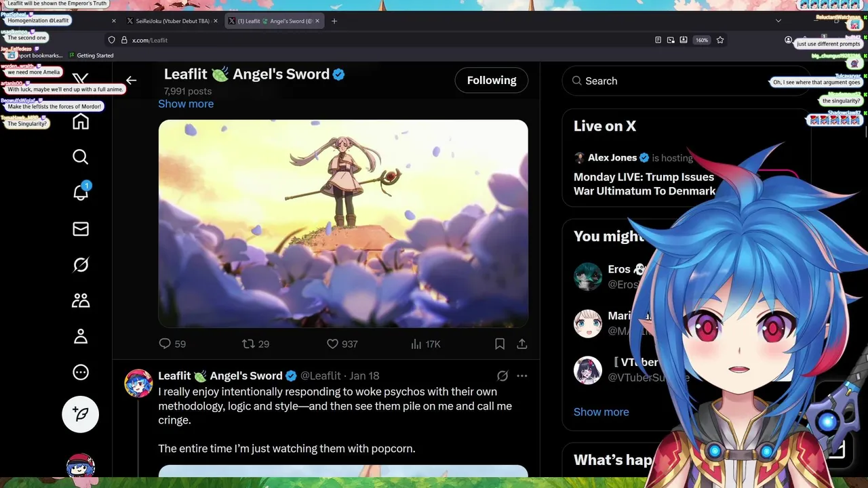Click the '7,991 posts' text

pos(188,91)
